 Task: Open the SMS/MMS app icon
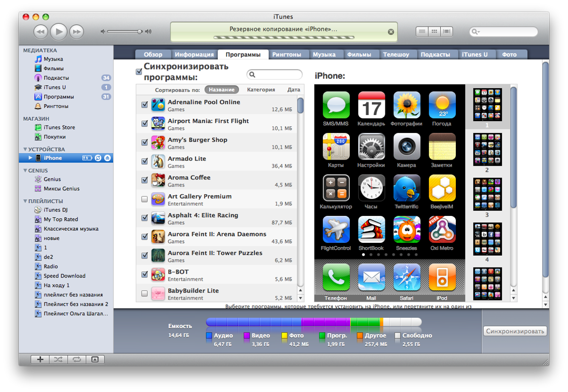click(x=336, y=105)
